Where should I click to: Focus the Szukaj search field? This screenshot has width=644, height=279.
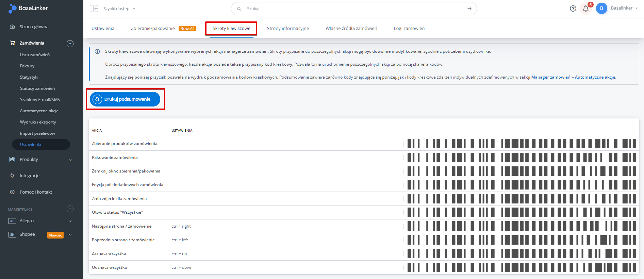354,9
